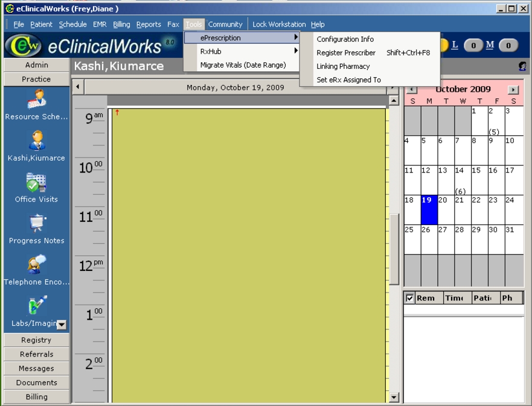This screenshot has height=406, width=532.
Task: Click the counter badge after L
Action: (473, 45)
